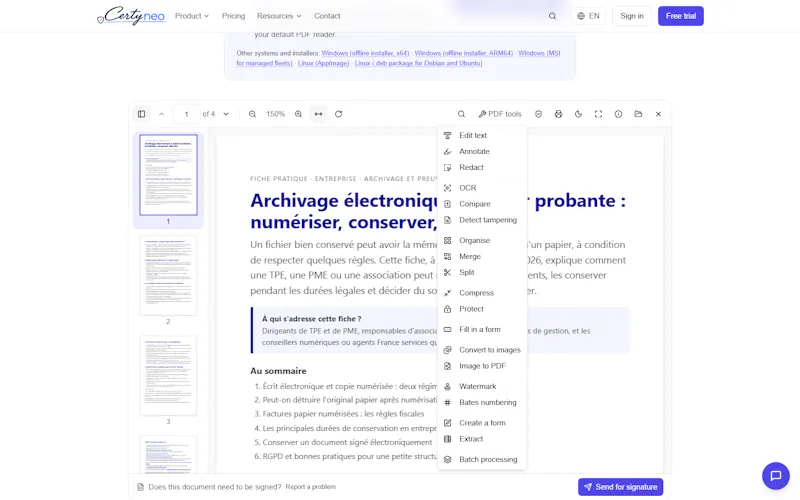Select Detect tampering menu entry

tap(482, 220)
